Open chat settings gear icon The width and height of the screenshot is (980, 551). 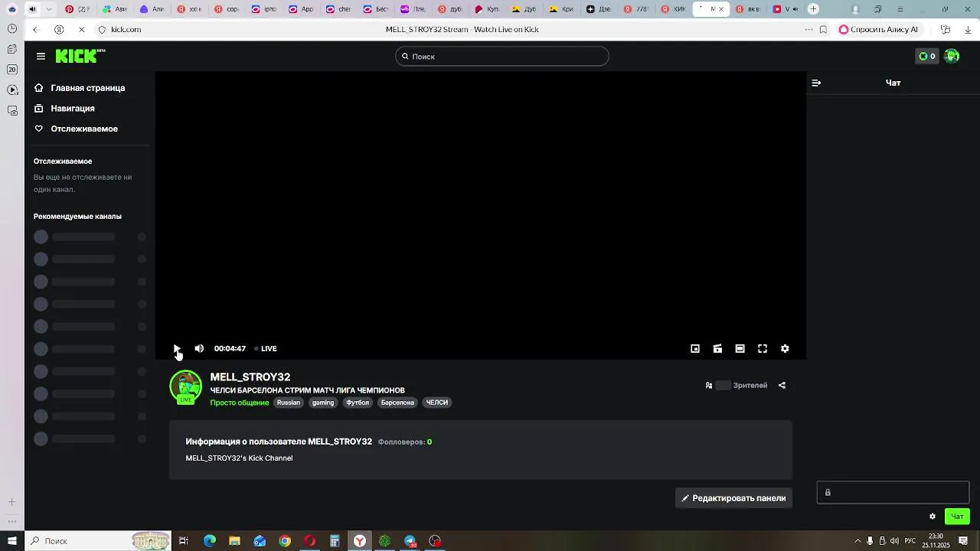pyautogui.click(x=933, y=517)
